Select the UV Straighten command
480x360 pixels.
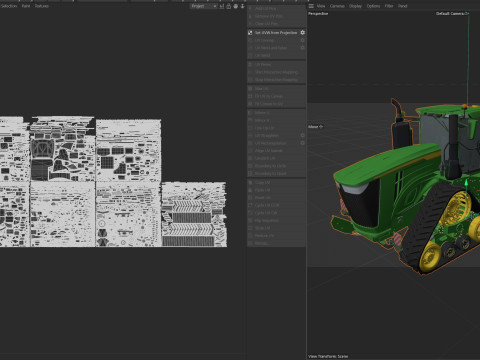[273, 136]
